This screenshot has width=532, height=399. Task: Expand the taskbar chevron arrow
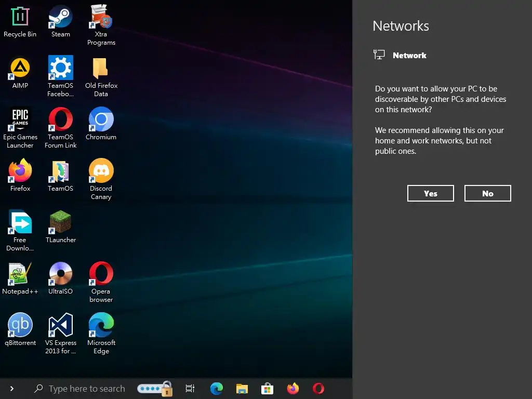coord(12,389)
